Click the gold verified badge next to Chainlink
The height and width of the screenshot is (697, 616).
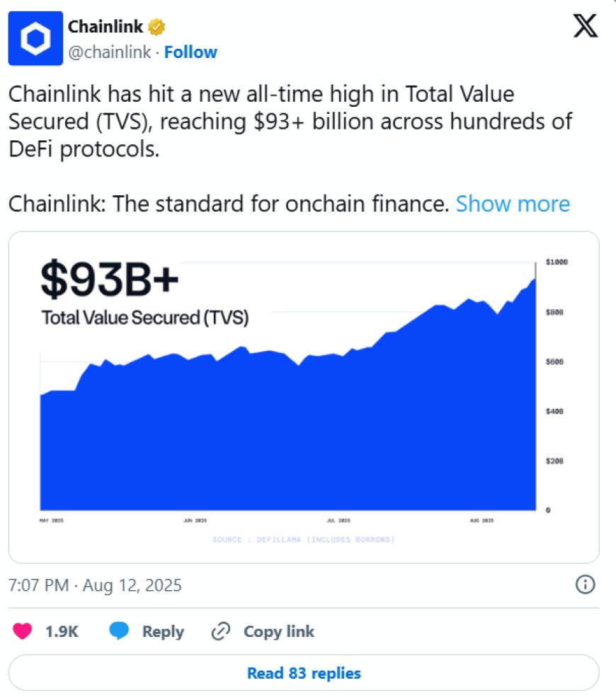click(x=156, y=27)
